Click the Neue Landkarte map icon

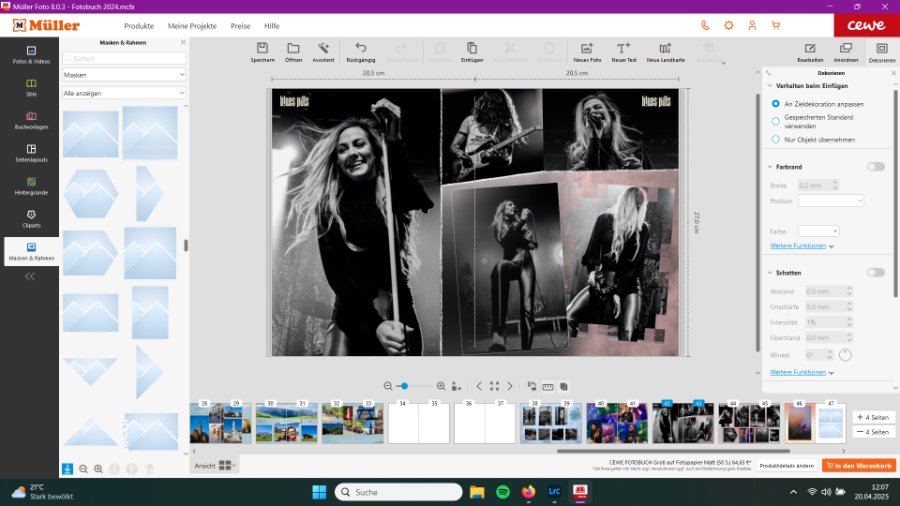[666, 49]
